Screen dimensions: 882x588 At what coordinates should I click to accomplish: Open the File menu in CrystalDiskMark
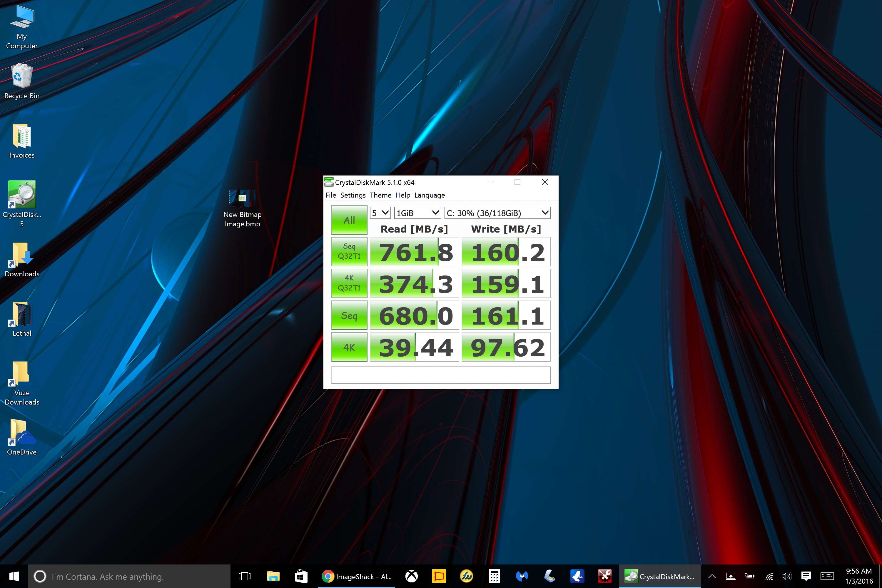(x=331, y=195)
